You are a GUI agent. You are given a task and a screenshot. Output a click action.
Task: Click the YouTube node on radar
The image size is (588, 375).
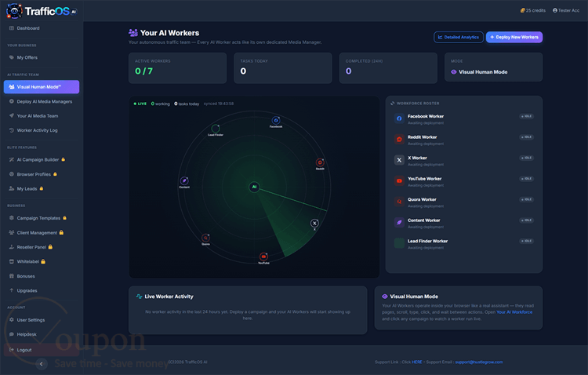pyautogui.click(x=263, y=257)
